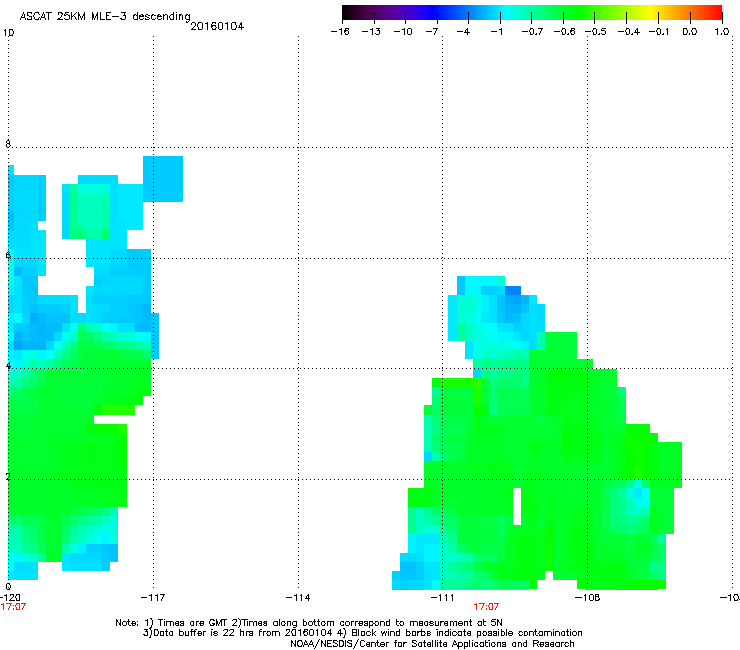This screenshot has width=740, height=650.
Task: Click the longitude axis label -111
Action: tap(443, 598)
